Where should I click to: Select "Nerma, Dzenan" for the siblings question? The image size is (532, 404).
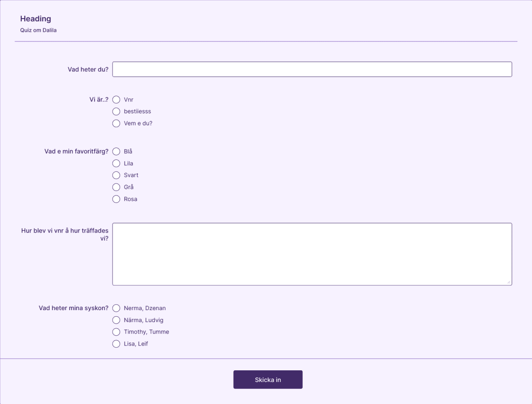pos(116,308)
